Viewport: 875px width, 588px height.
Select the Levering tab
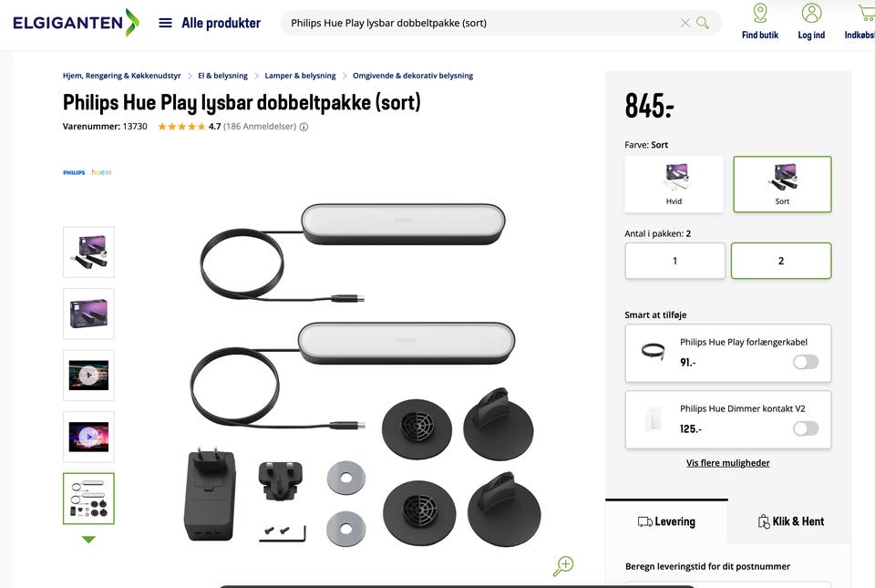(666, 521)
